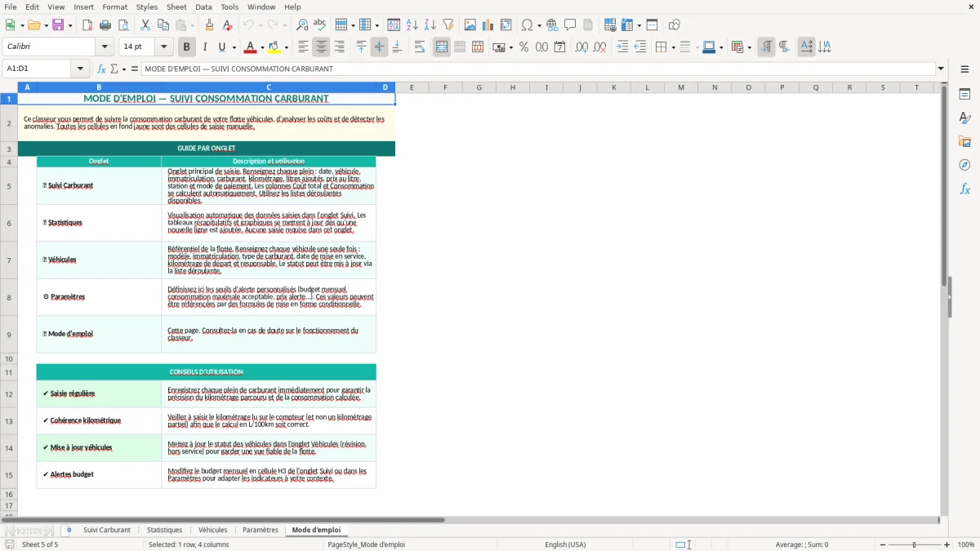Switch to the Véhicules sheet tab
The height and width of the screenshot is (551, 980).
(213, 530)
